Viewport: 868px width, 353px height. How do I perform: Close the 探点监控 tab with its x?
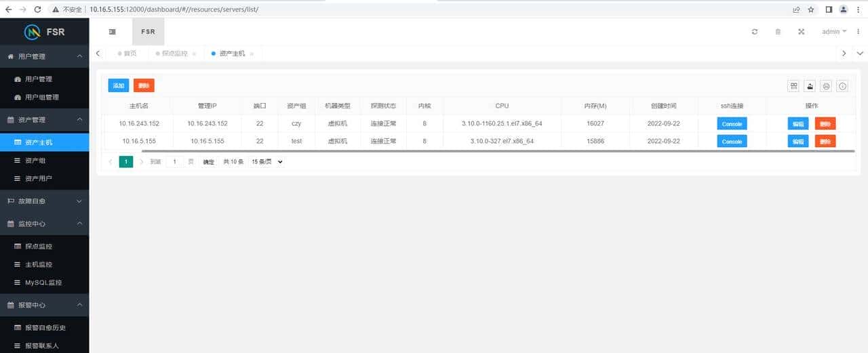[x=194, y=54]
